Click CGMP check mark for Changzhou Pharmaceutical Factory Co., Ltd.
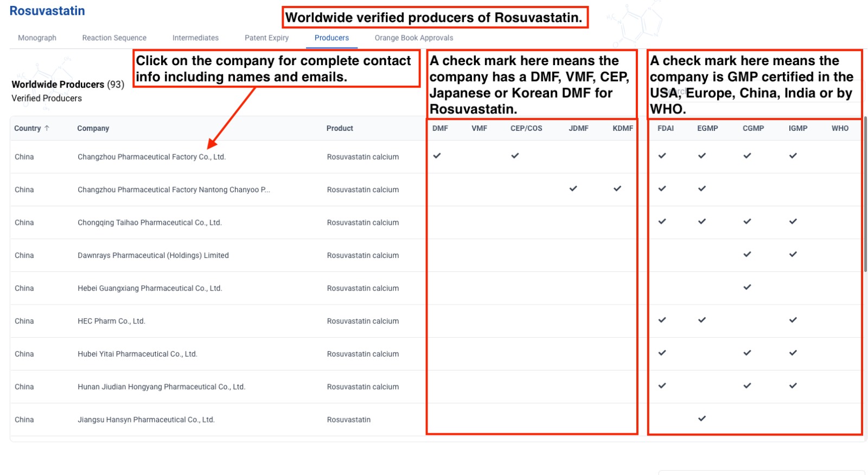Image resolution: width=868 pixels, height=475 pixels. point(747,156)
